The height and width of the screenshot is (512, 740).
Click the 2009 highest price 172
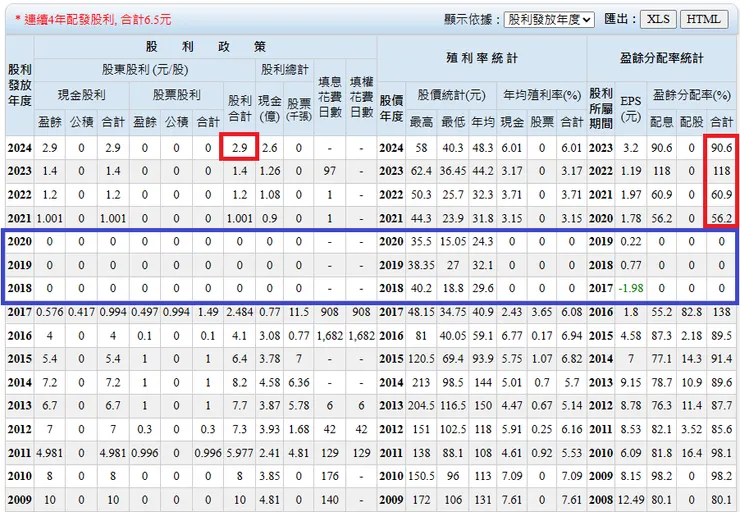click(421, 499)
